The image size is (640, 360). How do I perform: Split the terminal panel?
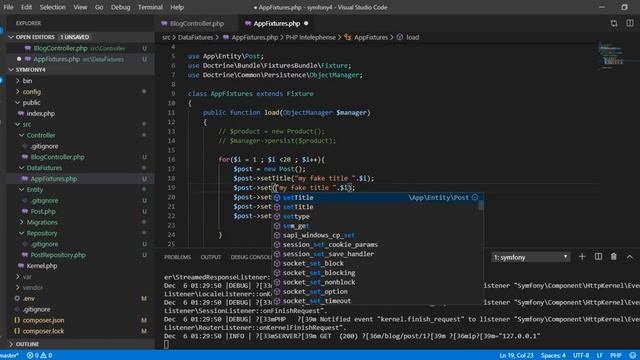point(598,257)
